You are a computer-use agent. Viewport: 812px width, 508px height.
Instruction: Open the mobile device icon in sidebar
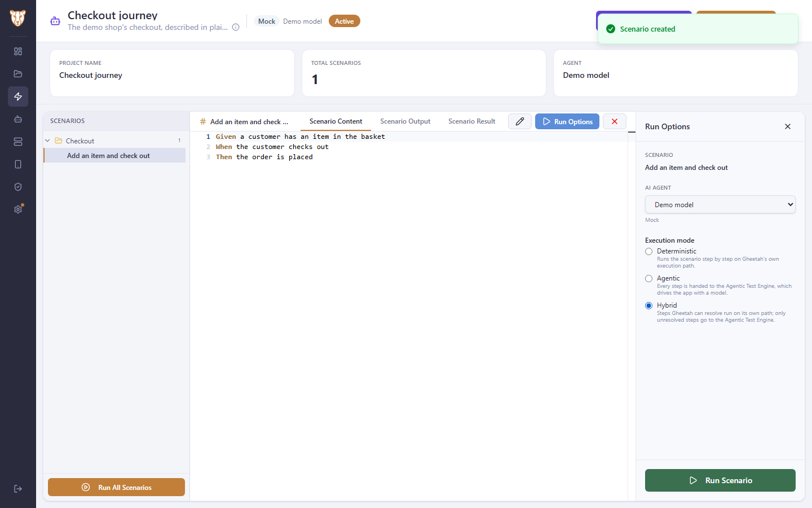[18, 164]
